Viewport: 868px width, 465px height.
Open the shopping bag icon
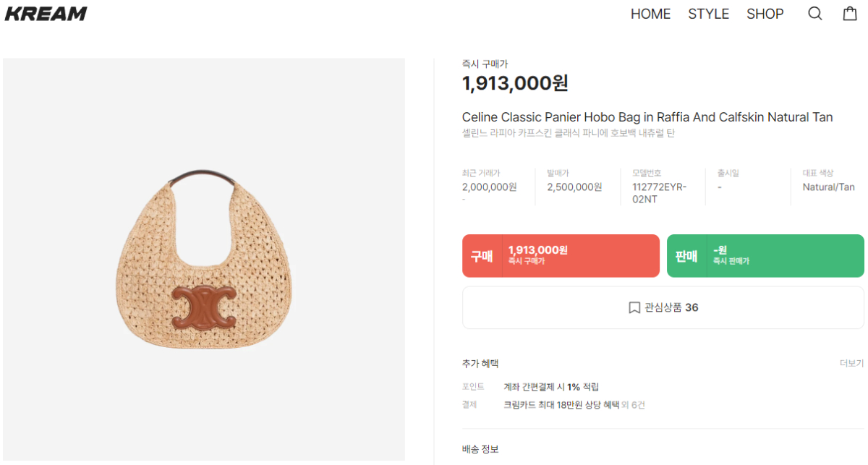(x=850, y=14)
